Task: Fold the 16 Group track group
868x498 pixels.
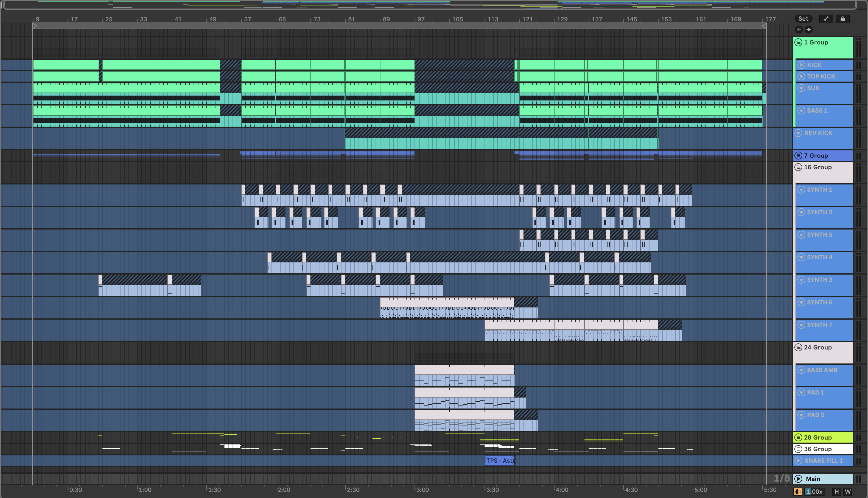Action: (798, 167)
